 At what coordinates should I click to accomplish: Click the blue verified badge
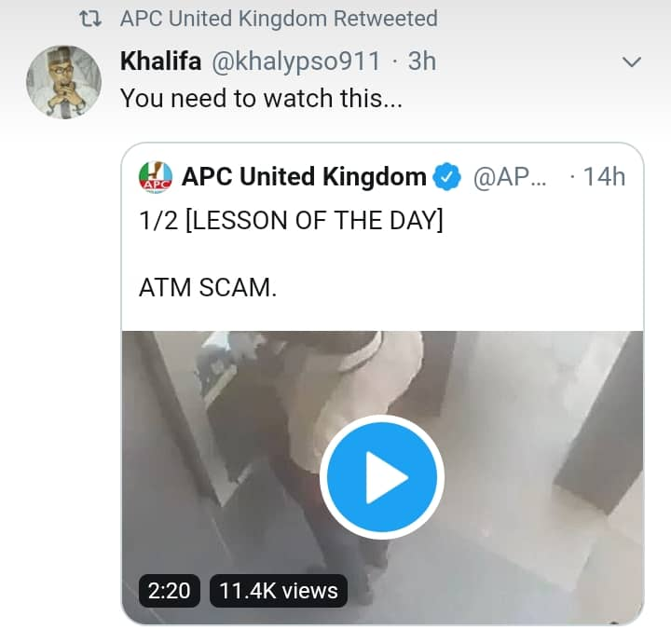(x=450, y=176)
